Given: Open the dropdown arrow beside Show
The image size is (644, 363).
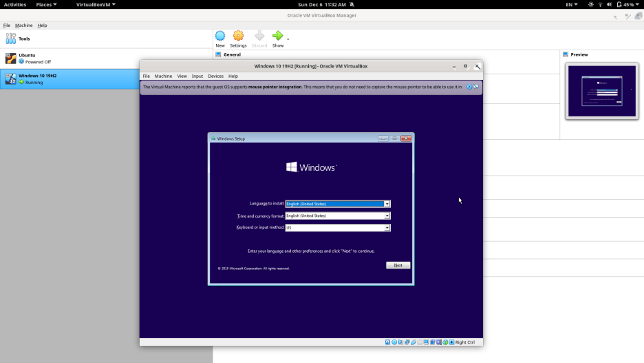Looking at the screenshot, I should [288, 39].
